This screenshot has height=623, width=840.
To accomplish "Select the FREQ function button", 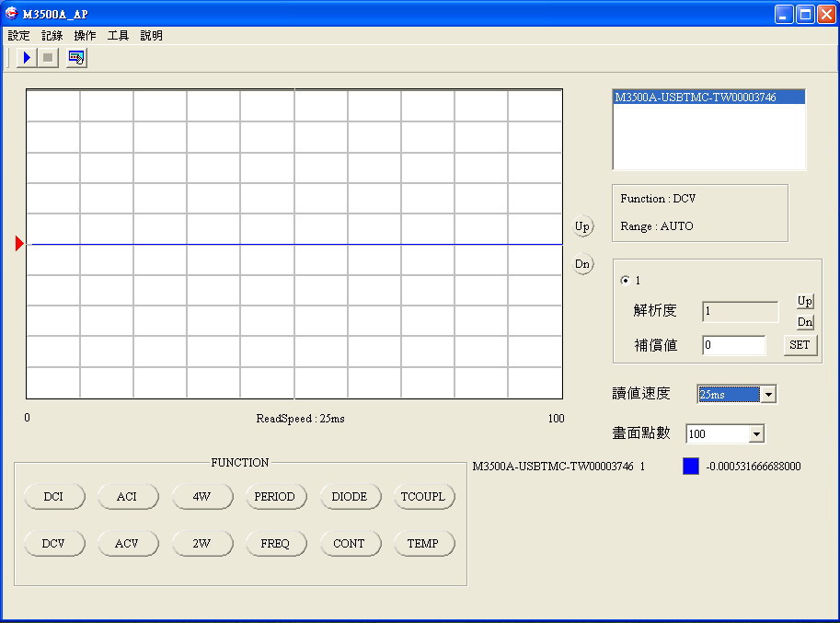I will click(275, 544).
